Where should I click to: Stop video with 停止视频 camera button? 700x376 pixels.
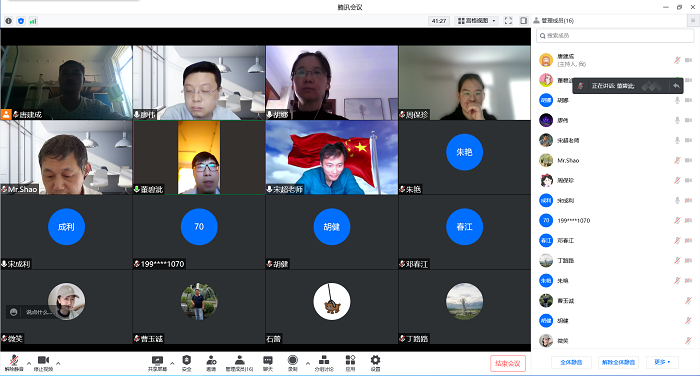tap(43, 363)
